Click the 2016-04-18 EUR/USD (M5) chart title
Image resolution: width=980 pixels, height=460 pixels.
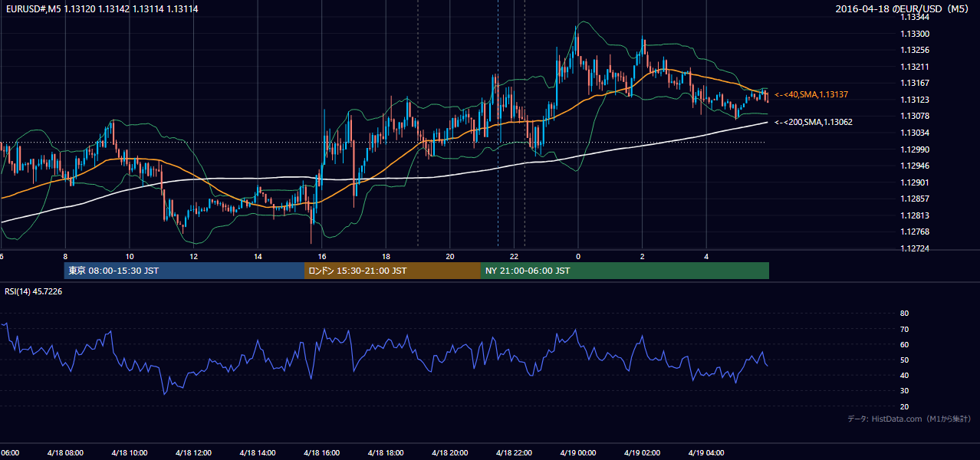903,9
